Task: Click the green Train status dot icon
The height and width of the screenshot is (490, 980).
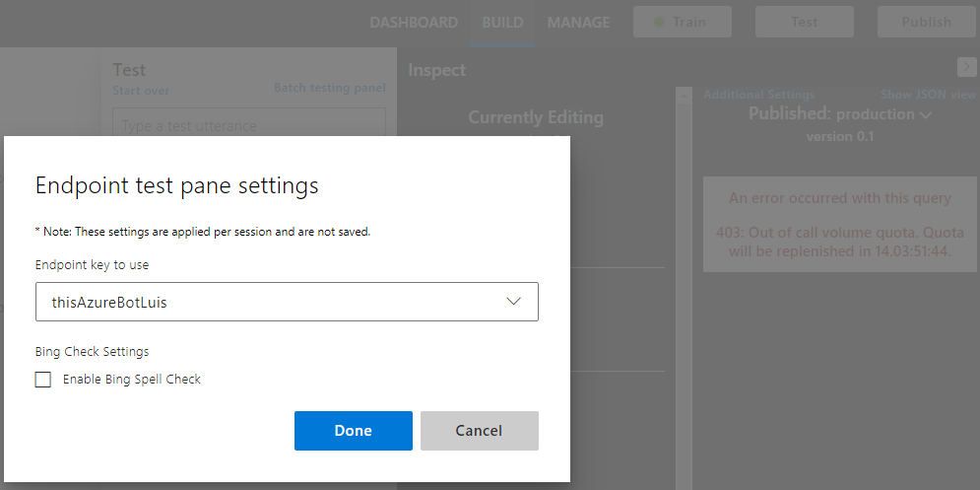Action: (659, 22)
